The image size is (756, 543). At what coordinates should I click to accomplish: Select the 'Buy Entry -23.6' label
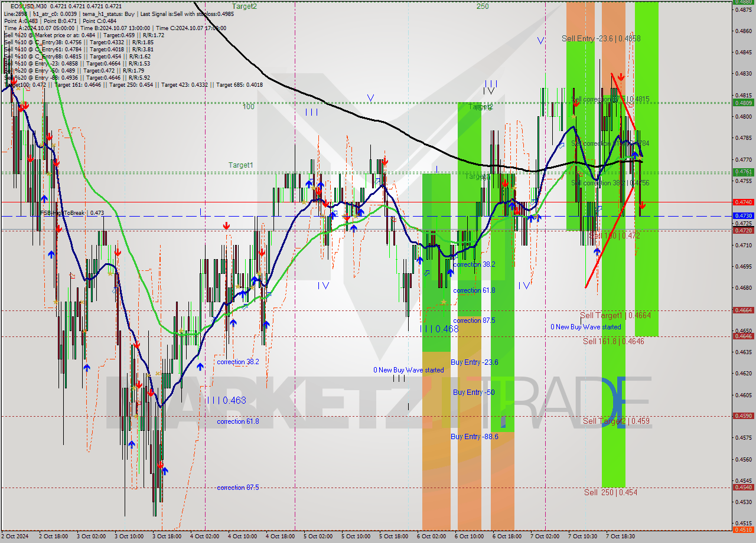(x=474, y=362)
